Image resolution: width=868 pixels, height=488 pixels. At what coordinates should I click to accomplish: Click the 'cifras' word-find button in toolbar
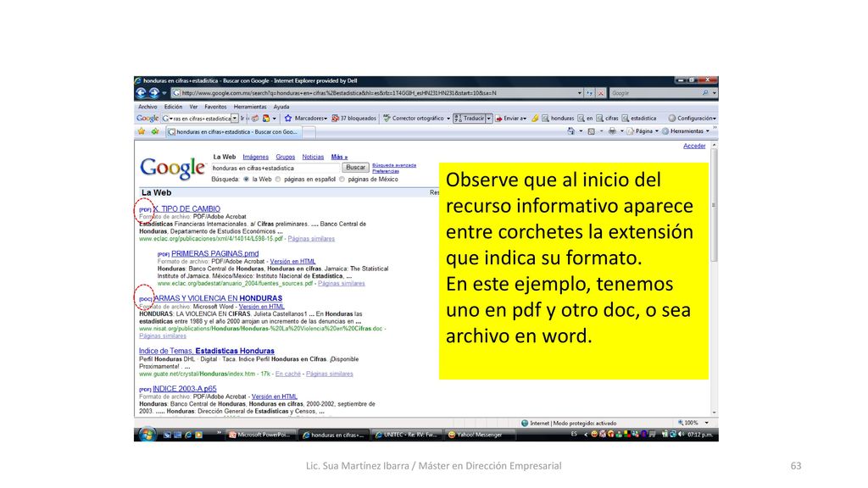[607, 118]
